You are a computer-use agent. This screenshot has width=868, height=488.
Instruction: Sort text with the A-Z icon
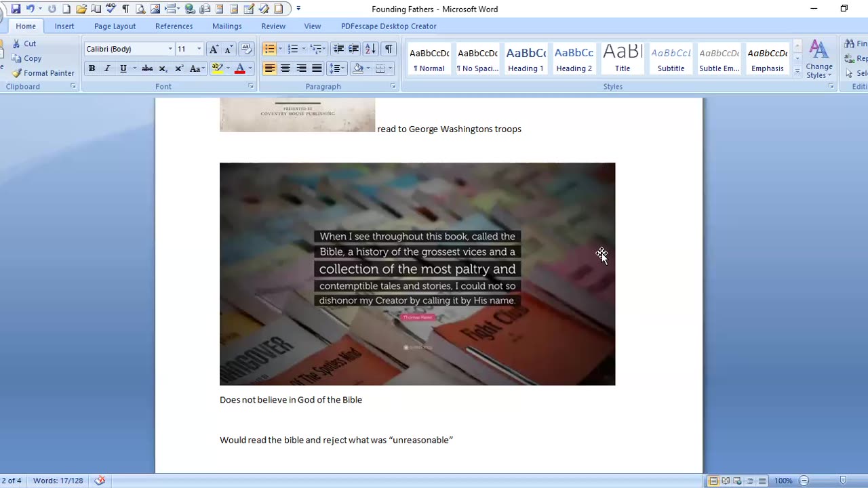coord(370,49)
